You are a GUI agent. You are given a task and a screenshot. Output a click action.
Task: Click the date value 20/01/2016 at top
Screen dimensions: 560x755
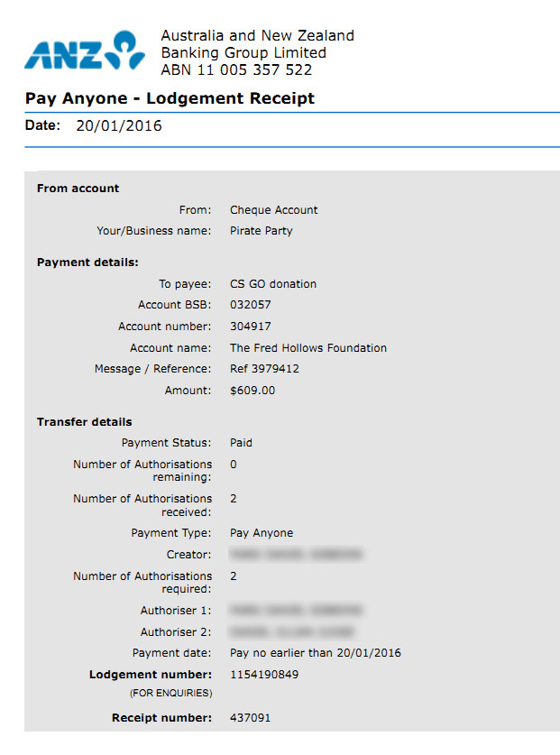click(119, 125)
